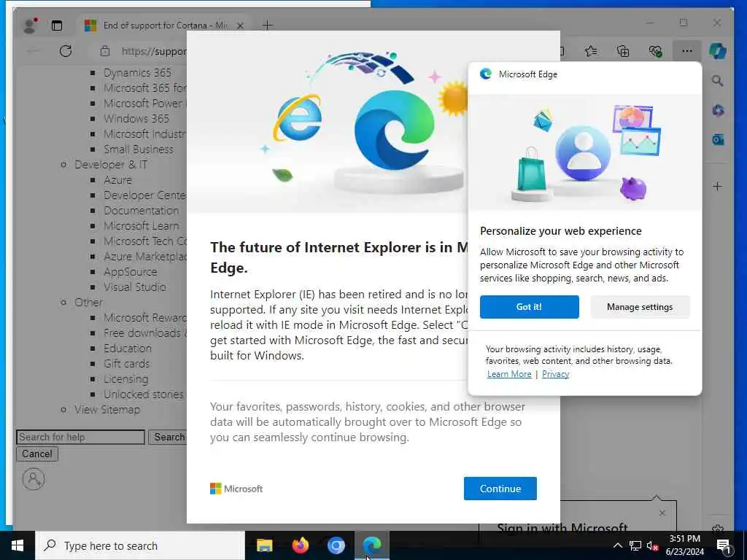Click the muted volume tray icon
Screen dimensions: 747x560
click(x=652, y=545)
